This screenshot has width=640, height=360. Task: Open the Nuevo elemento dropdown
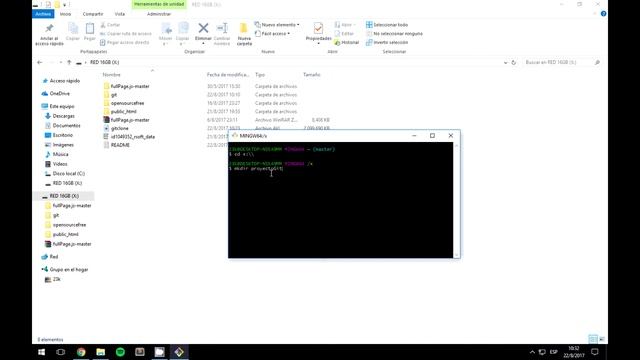(x=277, y=24)
